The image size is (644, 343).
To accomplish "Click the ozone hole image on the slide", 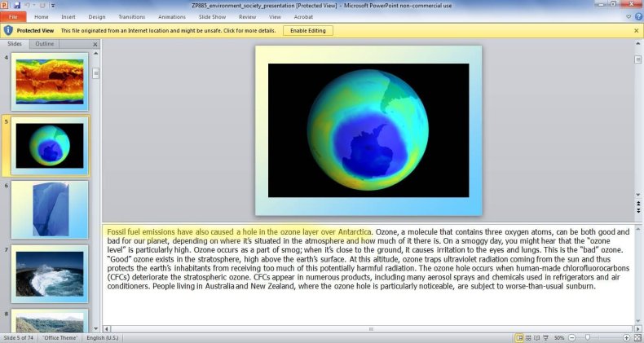I will 368,130.
